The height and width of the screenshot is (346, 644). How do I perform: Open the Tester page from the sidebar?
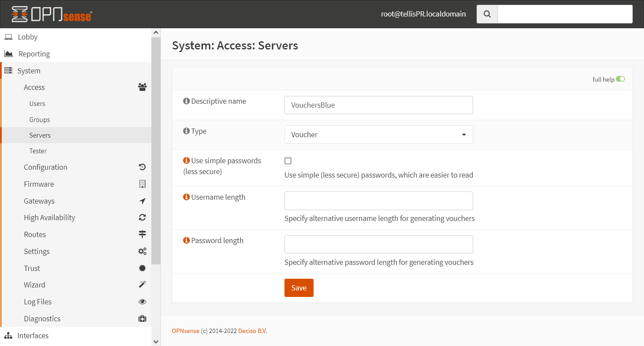click(x=38, y=151)
